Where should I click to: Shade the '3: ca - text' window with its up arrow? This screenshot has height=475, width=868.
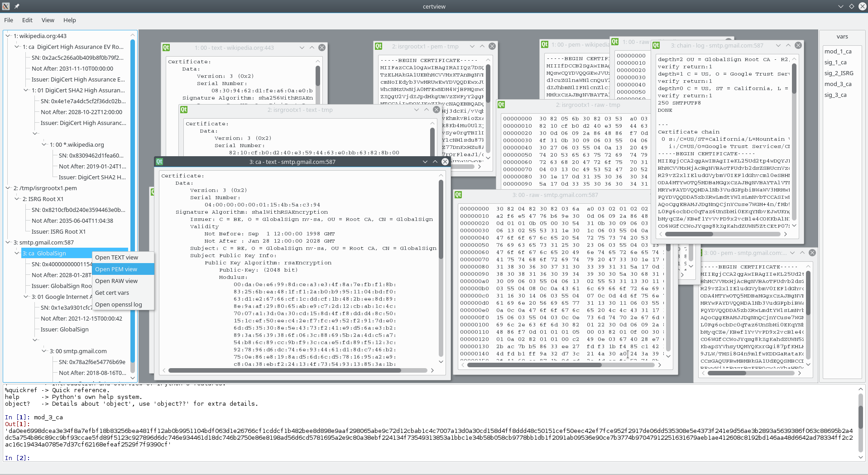pyautogui.click(x=435, y=162)
